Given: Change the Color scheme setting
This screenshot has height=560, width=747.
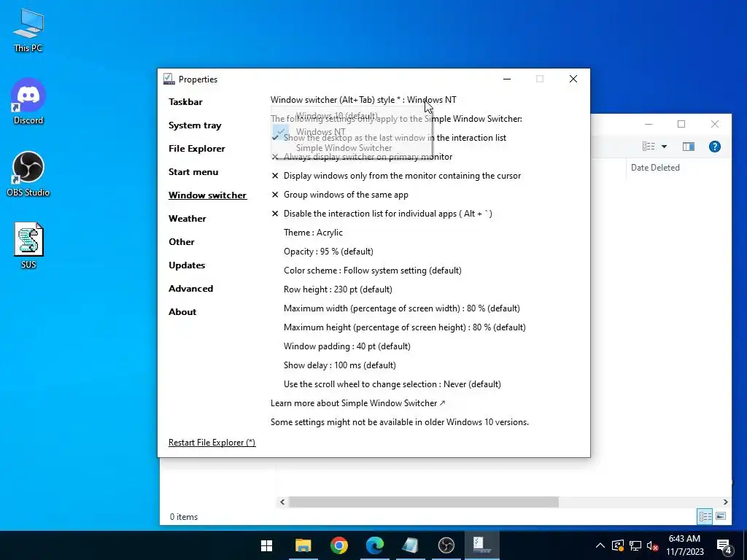Looking at the screenshot, I should 373,271.
